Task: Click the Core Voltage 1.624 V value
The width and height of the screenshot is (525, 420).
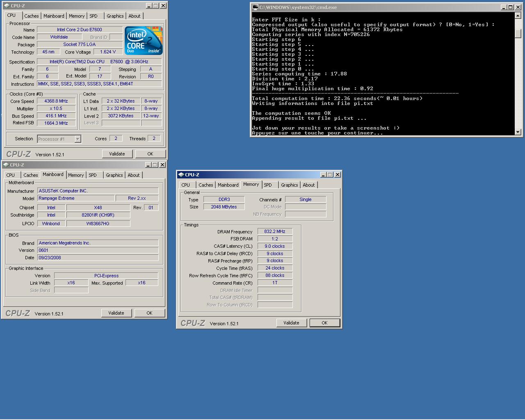Action: (108, 52)
